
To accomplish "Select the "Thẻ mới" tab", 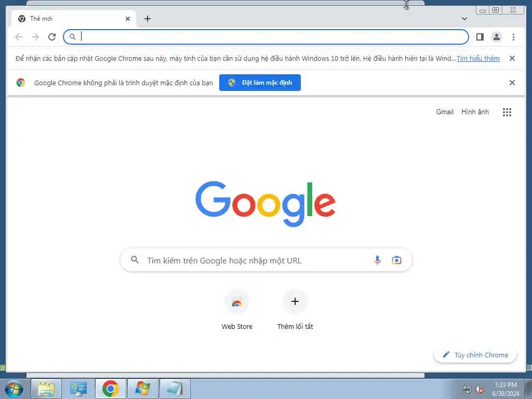I will tap(74, 19).
